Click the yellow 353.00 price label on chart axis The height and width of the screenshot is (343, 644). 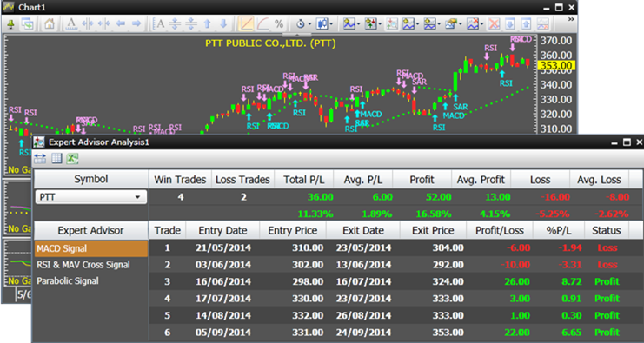[x=555, y=65]
